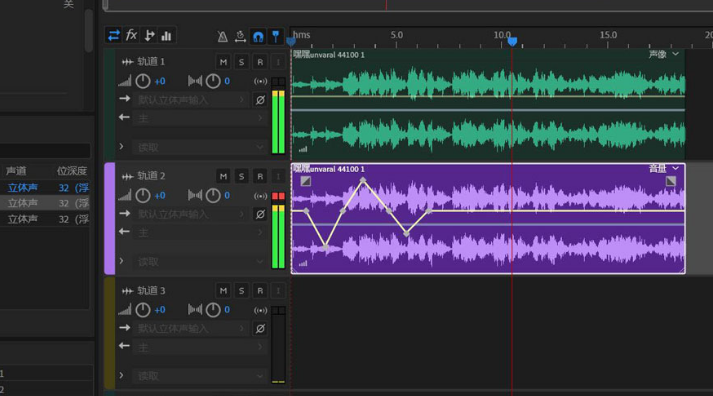Click the volume knob of 轨道 2
The image size is (713, 396).
(x=143, y=195)
